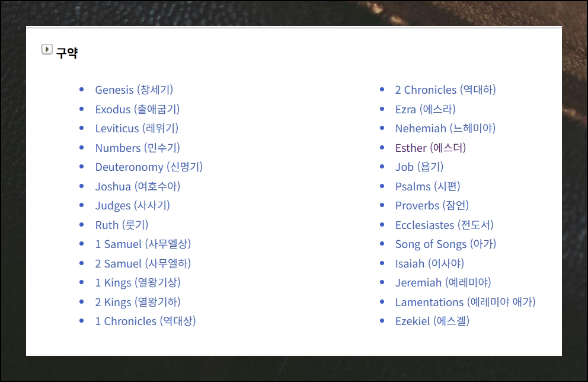Screen dimensions: 588x382
Task: Open the Job (욥기) link
Action: pos(419,167)
